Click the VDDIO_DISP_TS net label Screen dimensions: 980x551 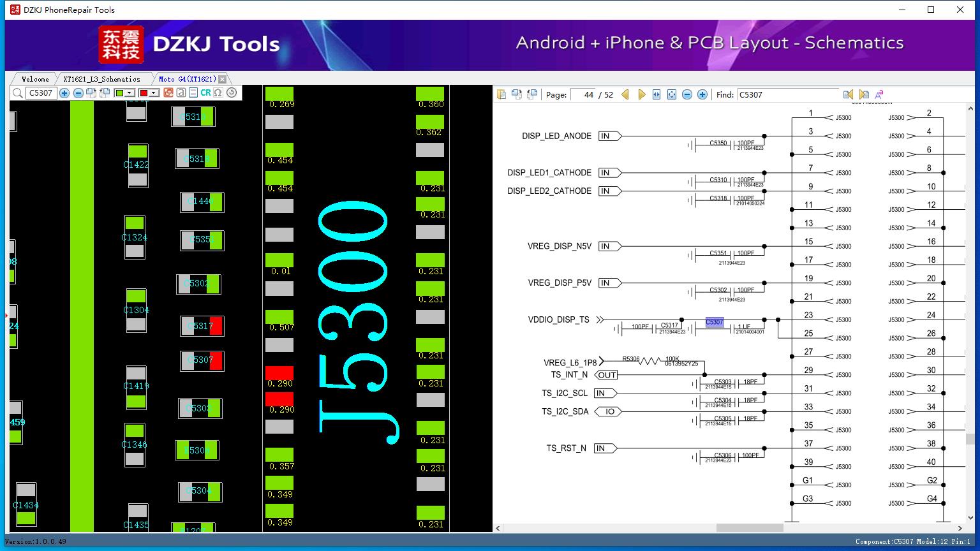pyautogui.click(x=559, y=320)
